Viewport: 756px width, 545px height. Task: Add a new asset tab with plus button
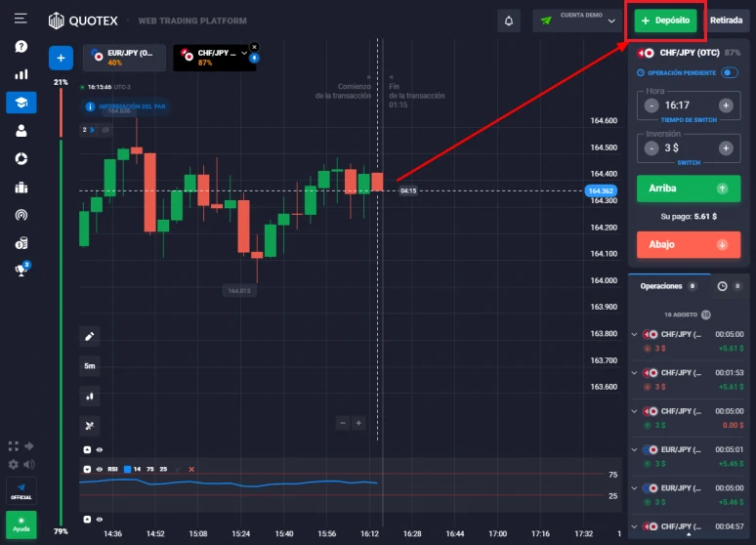(x=61, y=58)
